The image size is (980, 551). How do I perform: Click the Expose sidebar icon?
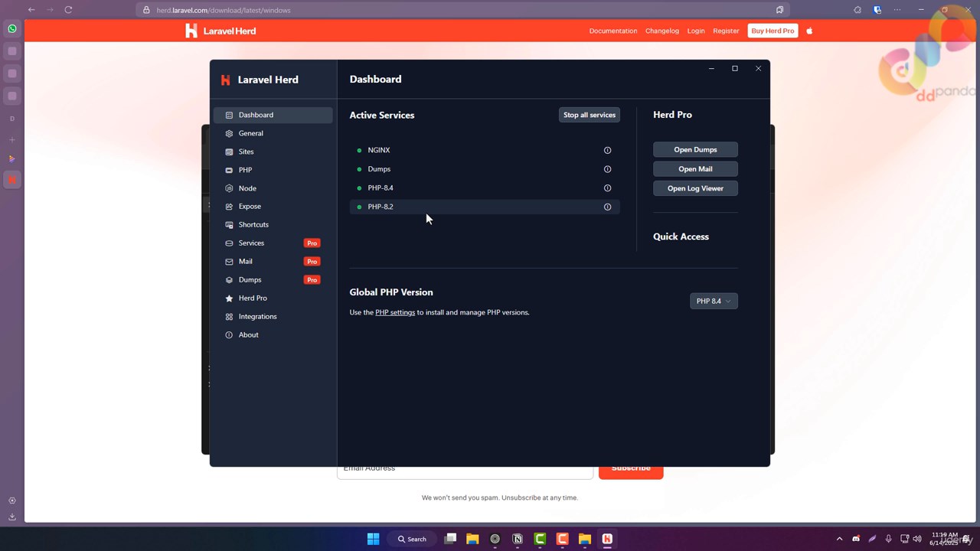[x=229, y=207]
